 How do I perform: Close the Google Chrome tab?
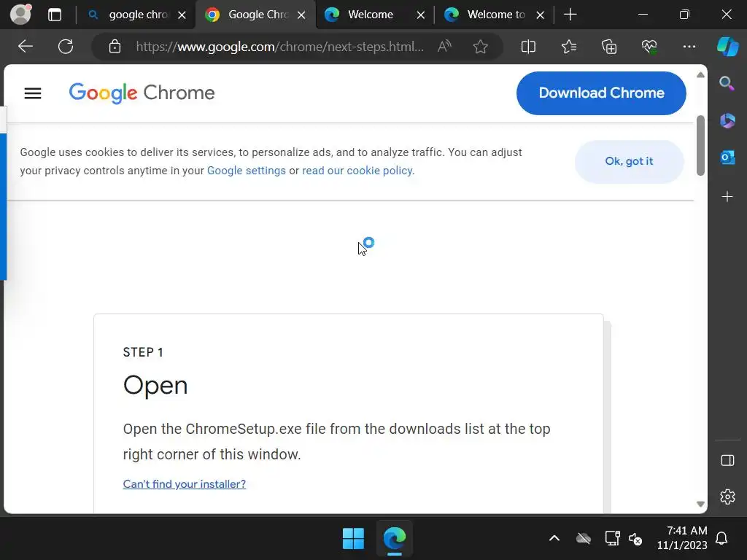(301, 15)
